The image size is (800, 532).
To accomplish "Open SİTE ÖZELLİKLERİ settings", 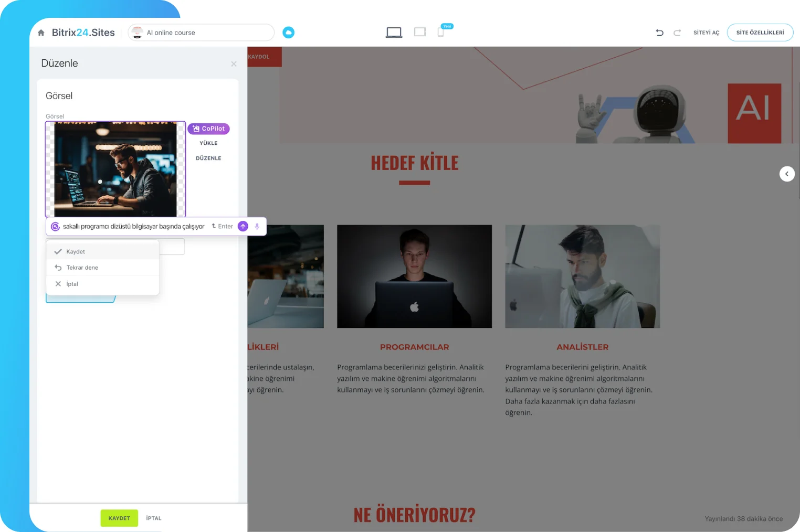I will (760, 32).
